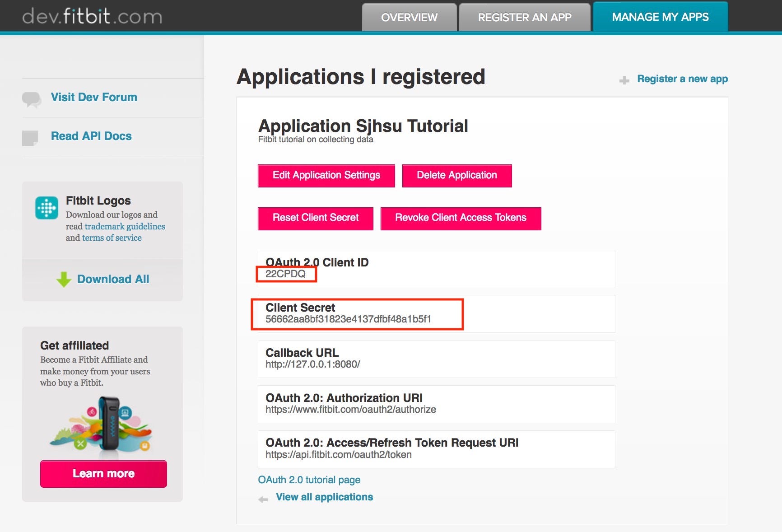Viewport: 782px width, 532px height.
Task: Click Download All logos link
Action: 113,279
